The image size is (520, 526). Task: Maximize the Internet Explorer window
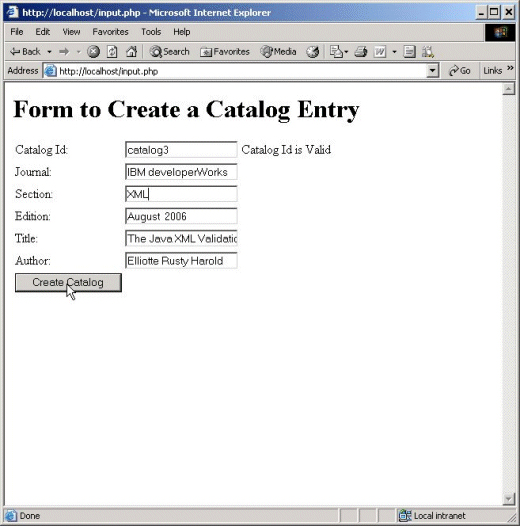[494, 12]
